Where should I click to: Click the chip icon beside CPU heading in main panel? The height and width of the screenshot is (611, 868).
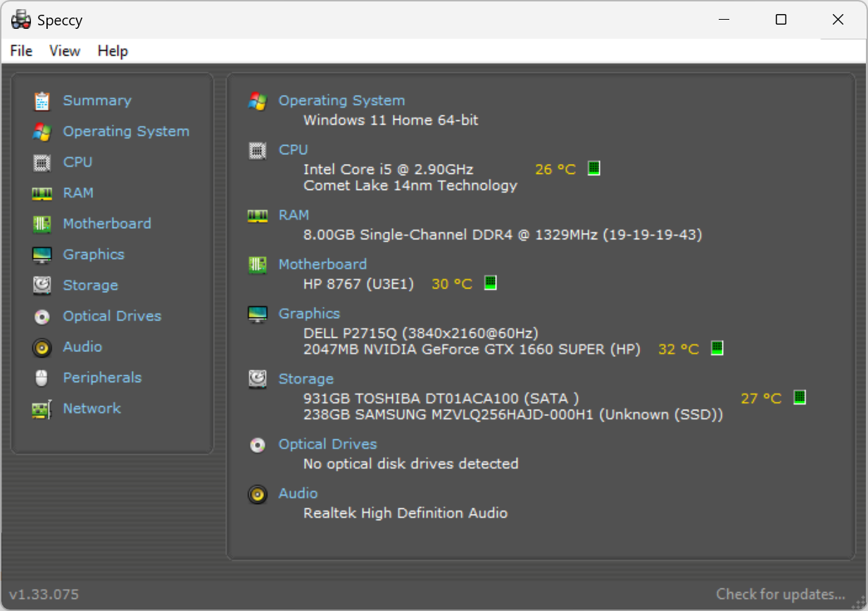258,150
